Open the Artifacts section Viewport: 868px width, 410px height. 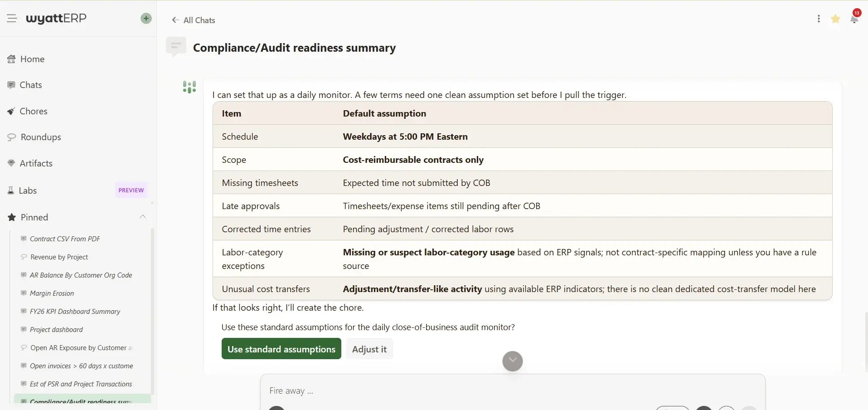(x=30, y=163)
